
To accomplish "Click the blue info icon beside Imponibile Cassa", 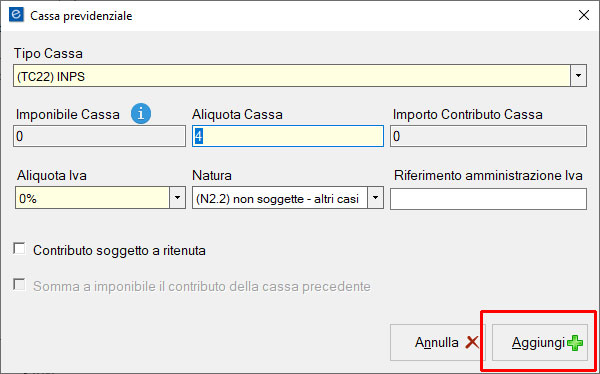I will [x=141, y=114].
